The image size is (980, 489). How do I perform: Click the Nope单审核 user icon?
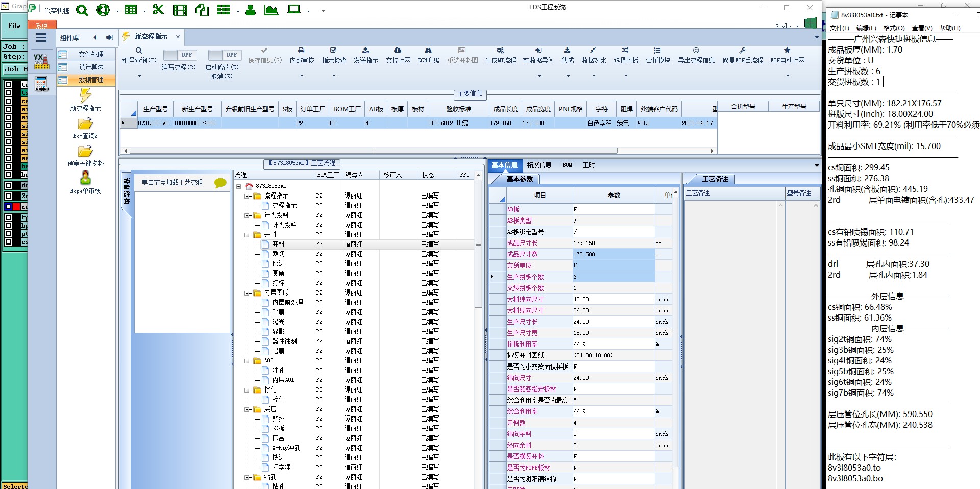pyautogui.click(x=85, y=178)
